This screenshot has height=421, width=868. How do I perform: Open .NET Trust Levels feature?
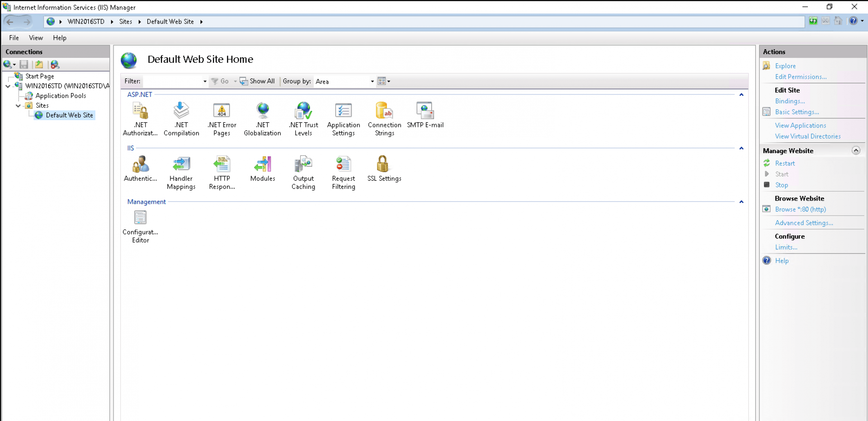click(303, 119)
